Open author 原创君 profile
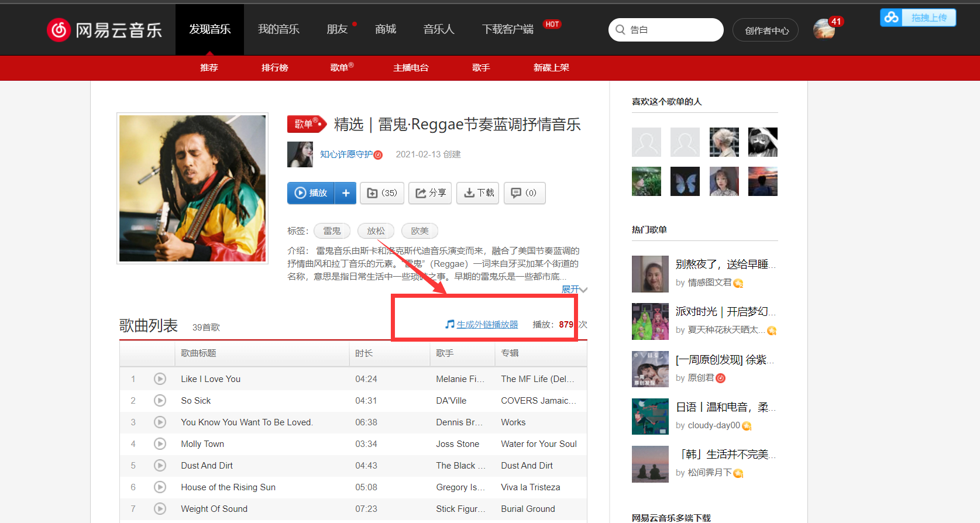This screenshot has width=980, height=523. pyautogui.click(x=701, y=378)
